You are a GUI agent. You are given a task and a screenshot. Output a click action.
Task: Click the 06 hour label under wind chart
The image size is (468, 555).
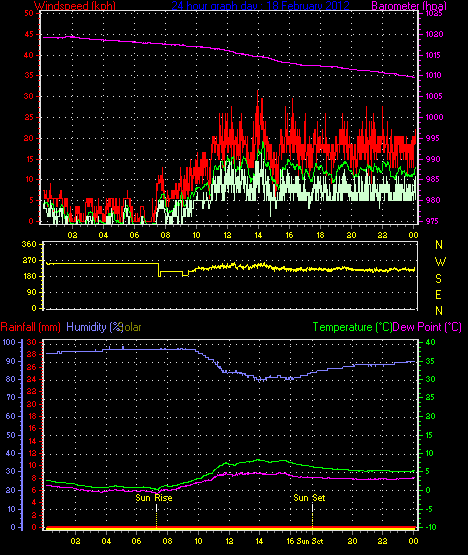click(x=134, y=235)
